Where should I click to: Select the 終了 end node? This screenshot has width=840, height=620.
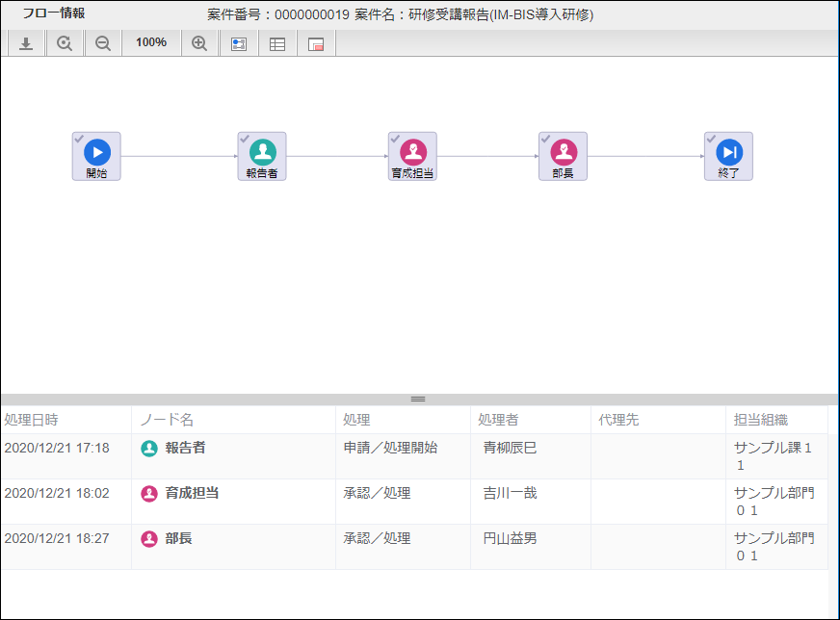coord(728,156)
